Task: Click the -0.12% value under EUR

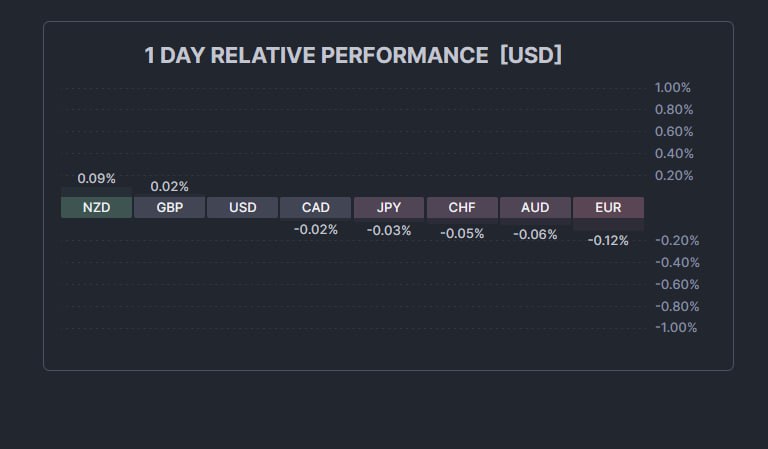Action: 608,241
